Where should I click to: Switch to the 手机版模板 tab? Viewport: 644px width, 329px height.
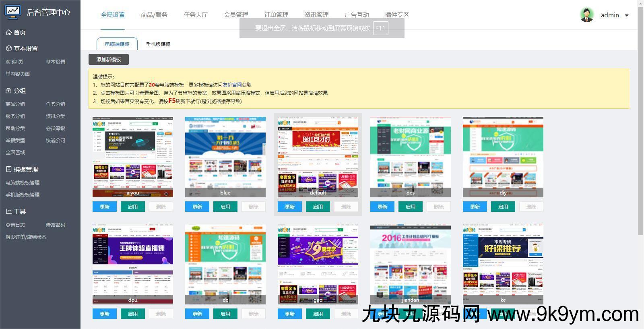pyautogui.click(x=158, y=44)
